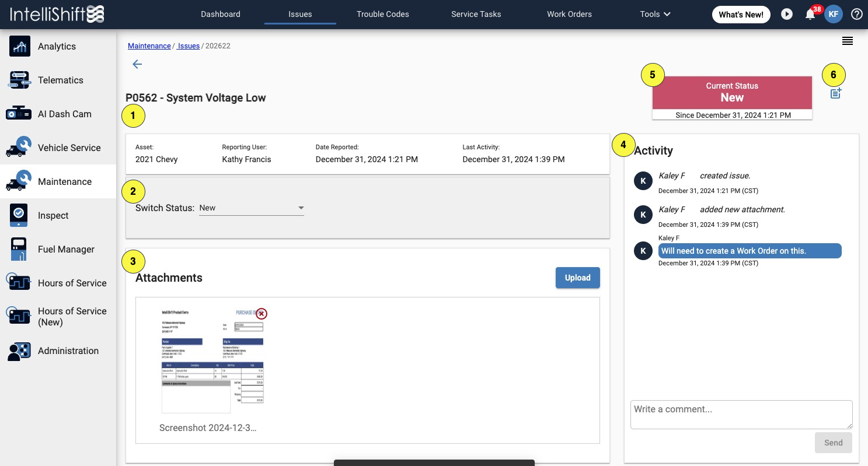The height and width of the screenshot is (466, 868).
Task: Open AI Dash Cam in sidebar
Action: click(x=58, y=114)
